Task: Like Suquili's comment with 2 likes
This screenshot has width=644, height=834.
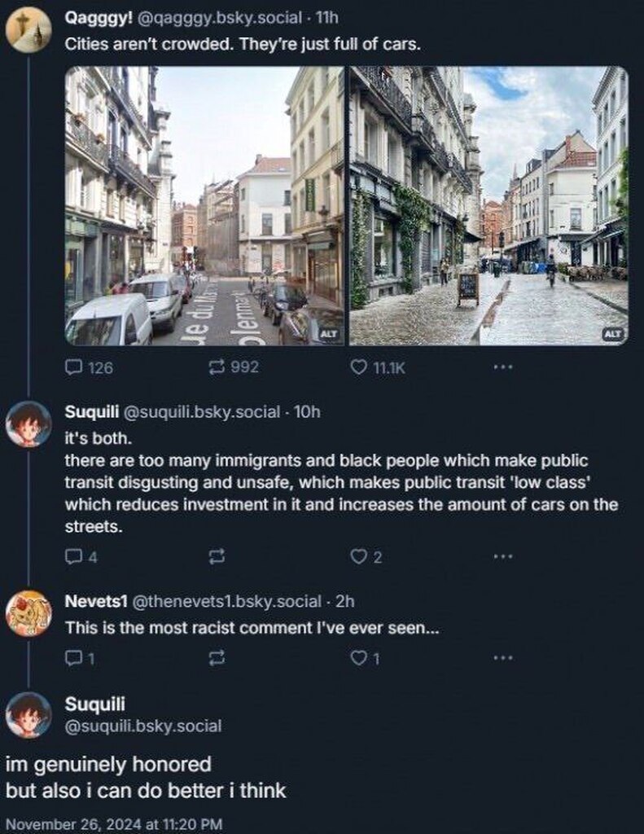Action: click(358, 557)
